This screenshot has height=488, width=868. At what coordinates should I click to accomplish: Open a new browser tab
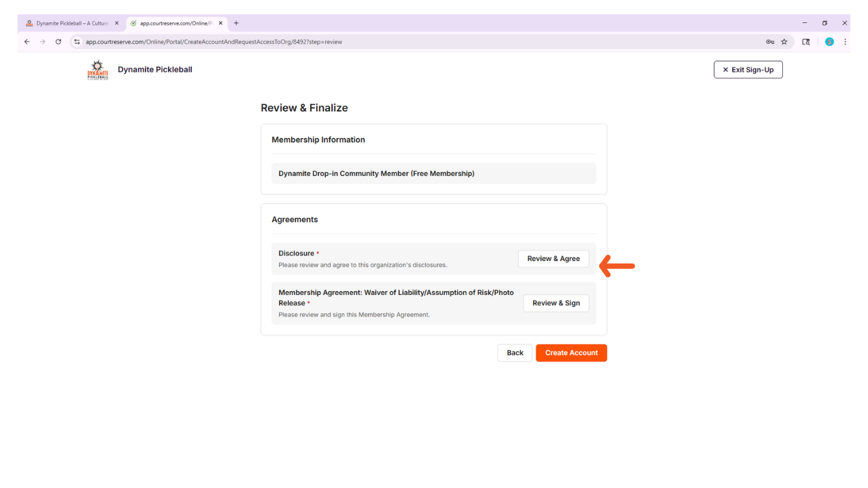coord(236,23)
